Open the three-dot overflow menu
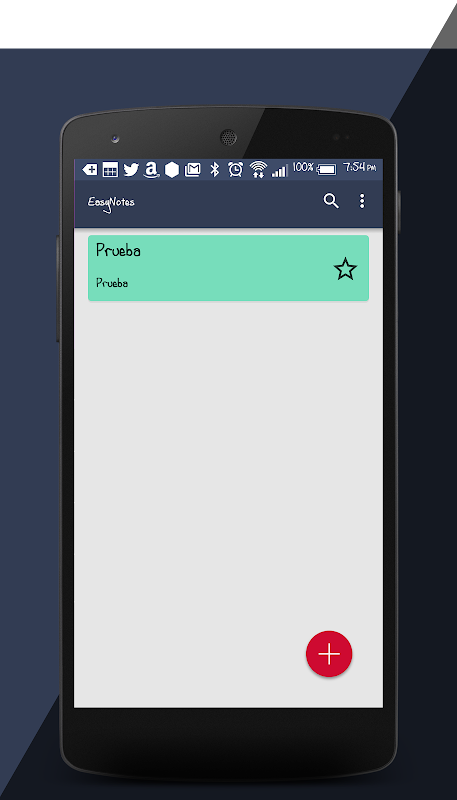457x800 pixels. (x=362, y=201)
